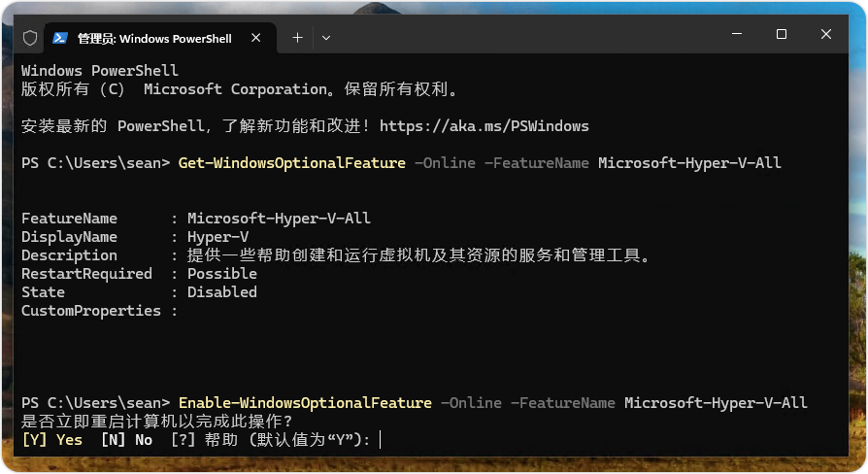The image size is (868, 474).
Task: Click the restart question 是否立即重启计算机以完成此操作
Action: point(156,422)
